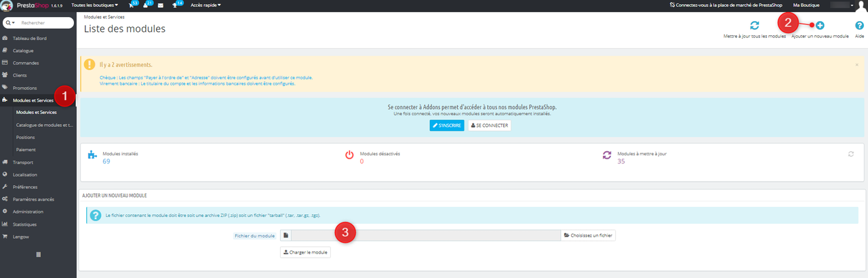The image size is (868, 278).
Task: Click the small refresh icon in stats panel
Action: [x=850, y=154]
